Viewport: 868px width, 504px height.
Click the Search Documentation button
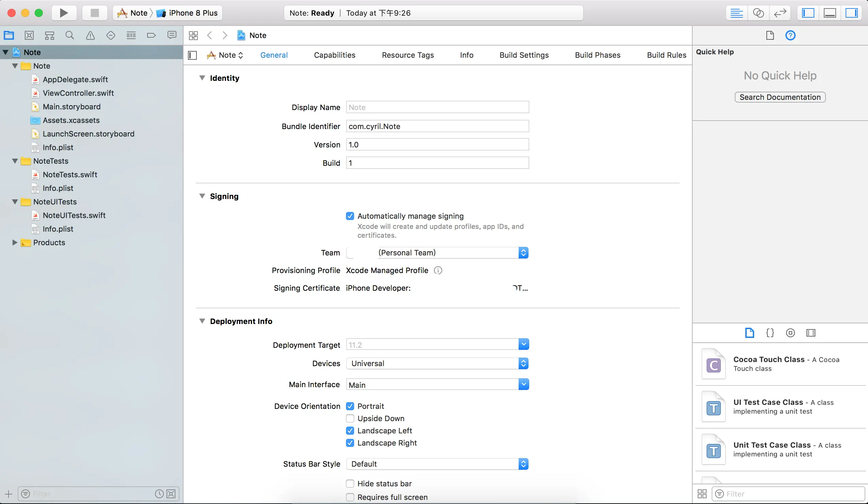(x=780, y=97)
